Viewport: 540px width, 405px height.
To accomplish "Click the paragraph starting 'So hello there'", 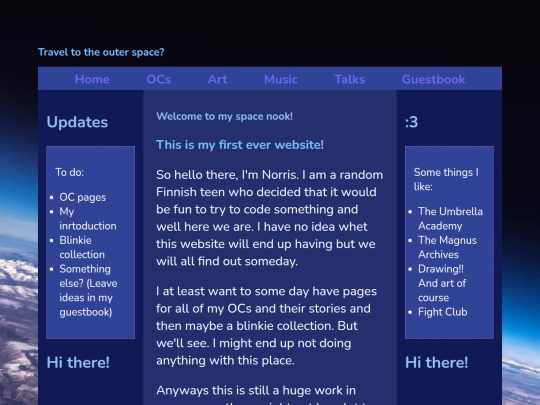I will click(270, 218).
